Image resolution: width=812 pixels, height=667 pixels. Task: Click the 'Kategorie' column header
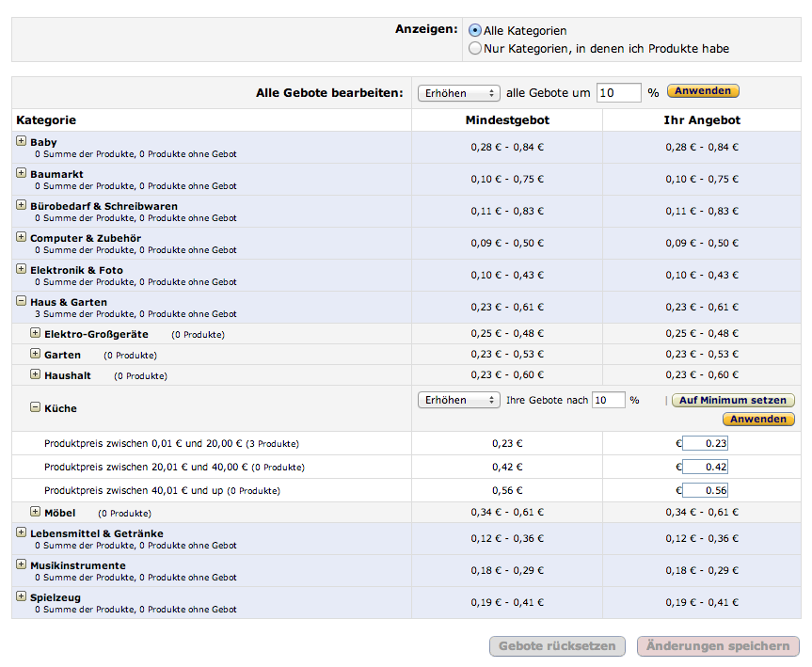[46, 120]
